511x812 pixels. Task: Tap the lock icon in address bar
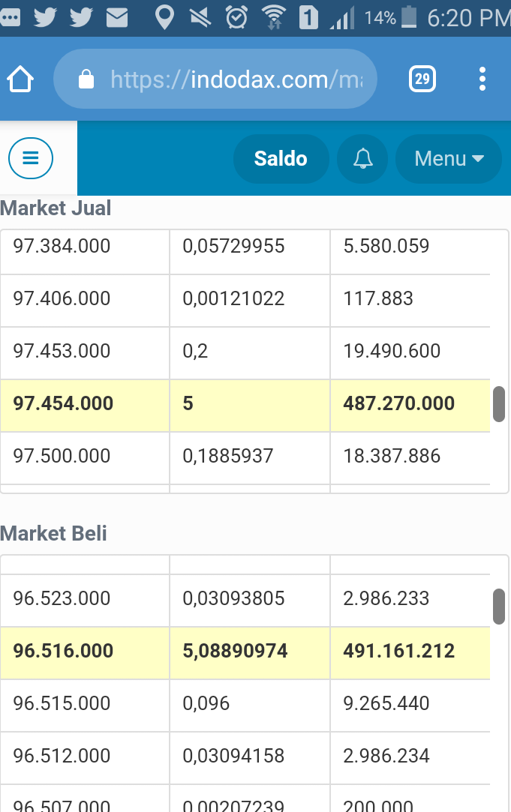coord(86,79)
